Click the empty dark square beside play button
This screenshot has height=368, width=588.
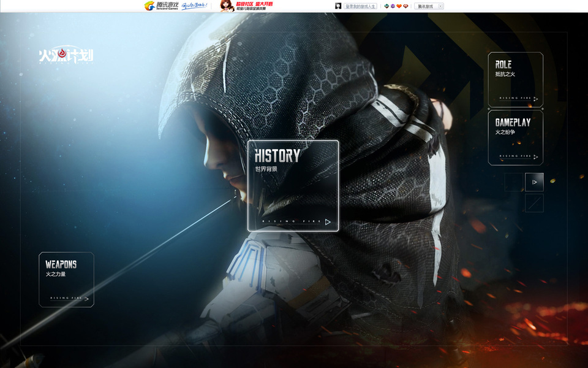click(x=514, y=182)
